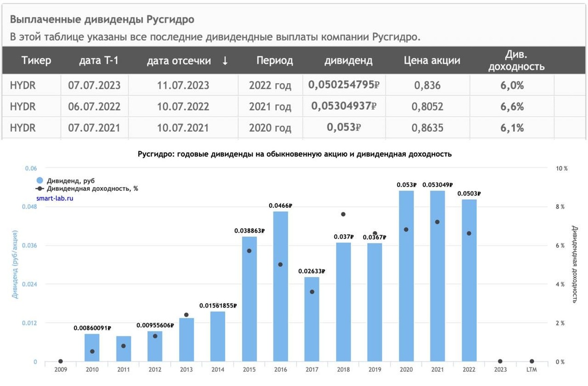The width and height of the screenshot is (588, 386).
Task: Click the дата T-1 column header
Action: [x=99, y=61]
